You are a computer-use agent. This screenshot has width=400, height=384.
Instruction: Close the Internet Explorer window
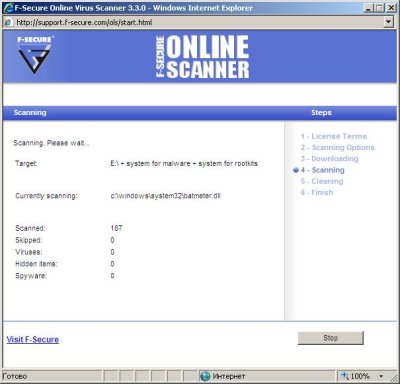coord(391,8)
